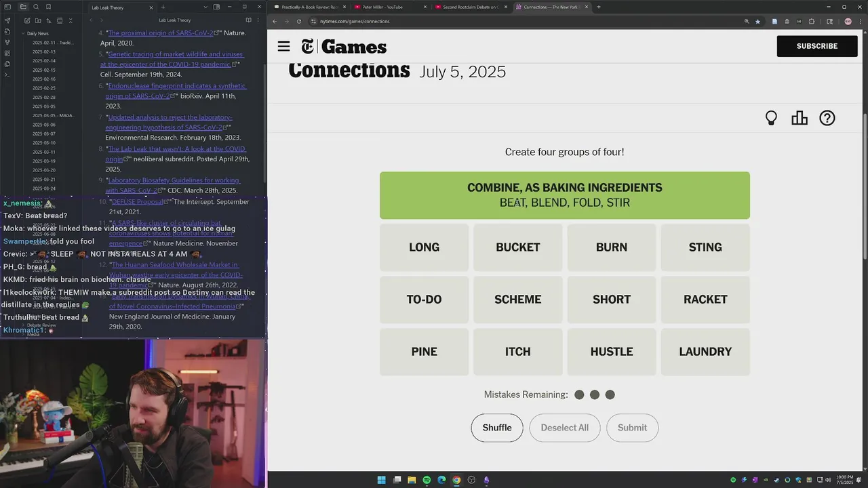Select the HUSTLE tile
The height and width of the screenshot is (488, 868).
coord(612,352)
